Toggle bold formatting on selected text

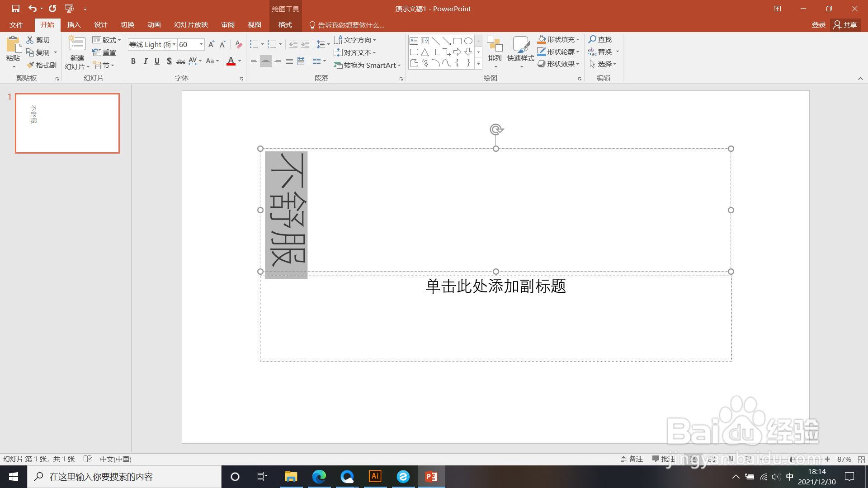[133, 61]
